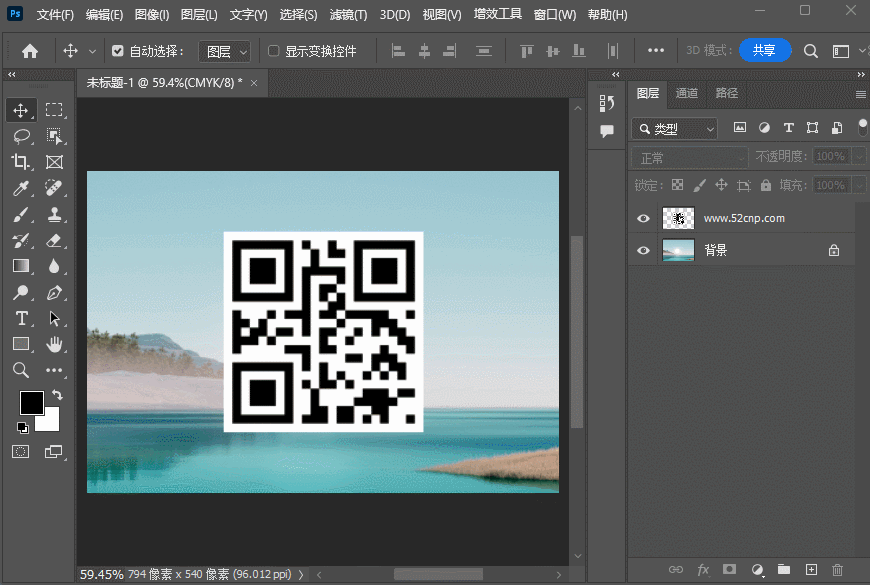Open the 不透明度 opacity dropdown arrow
The width and height of the screenshot is (870, 585).
point(859,157)
